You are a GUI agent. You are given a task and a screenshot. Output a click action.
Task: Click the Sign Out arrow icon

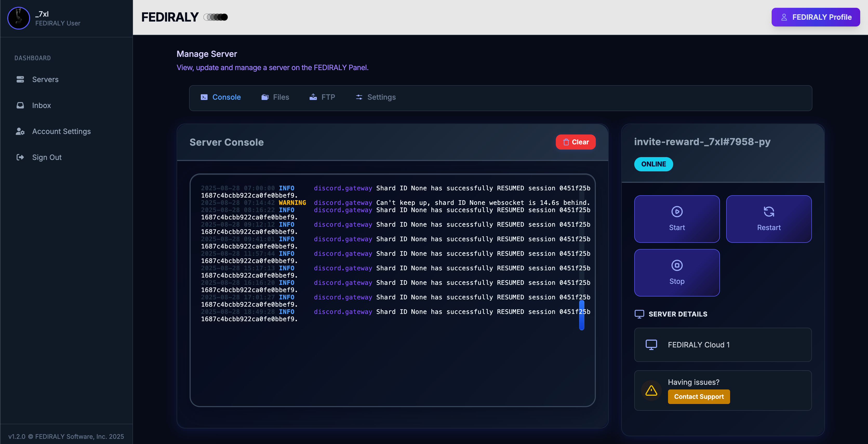(x=20, y=157)
